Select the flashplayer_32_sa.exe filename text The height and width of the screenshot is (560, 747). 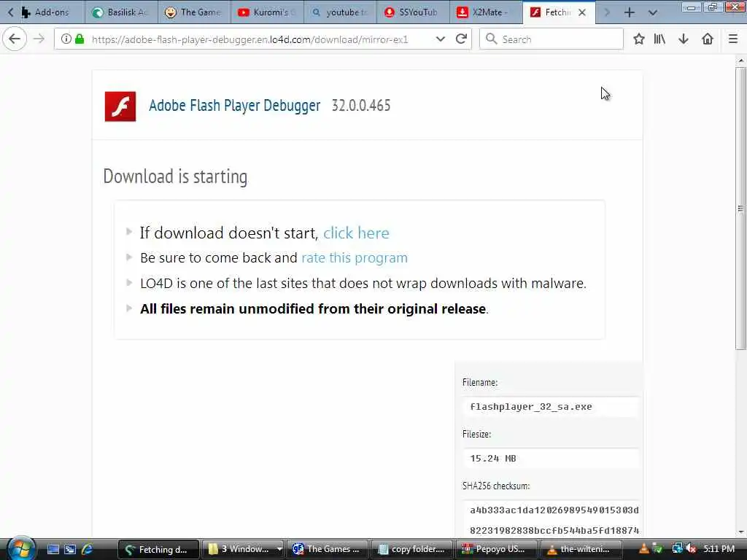pyautogui.click(x=531, y=407)
